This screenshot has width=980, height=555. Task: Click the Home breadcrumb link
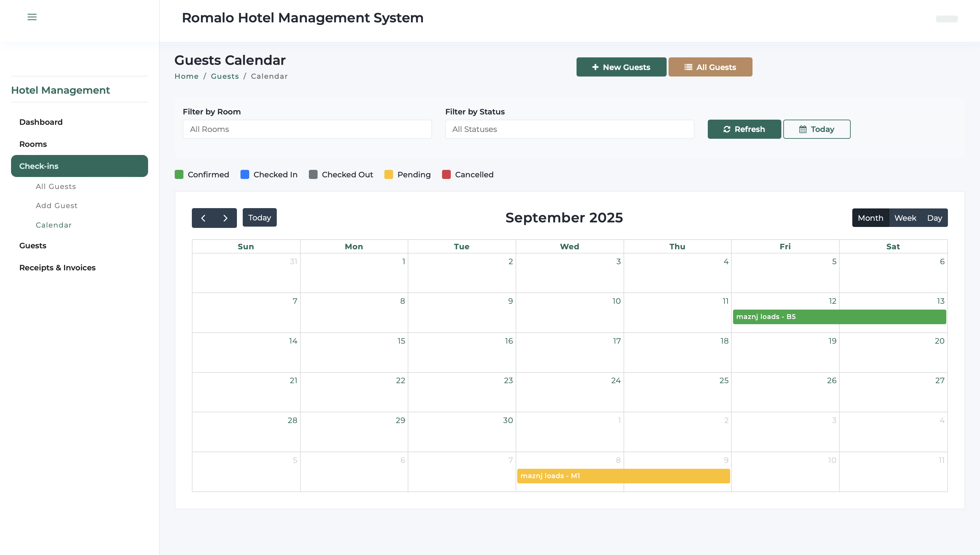coord(186,76)
